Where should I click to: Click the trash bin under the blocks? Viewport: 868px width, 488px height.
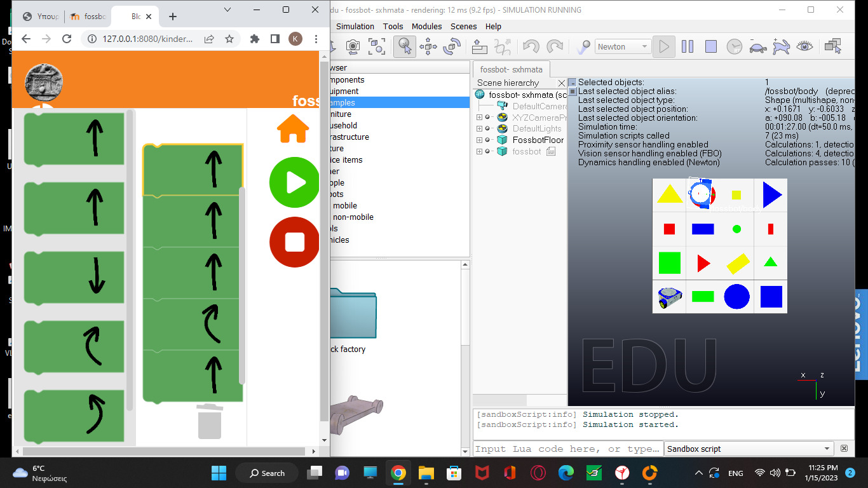210,421
